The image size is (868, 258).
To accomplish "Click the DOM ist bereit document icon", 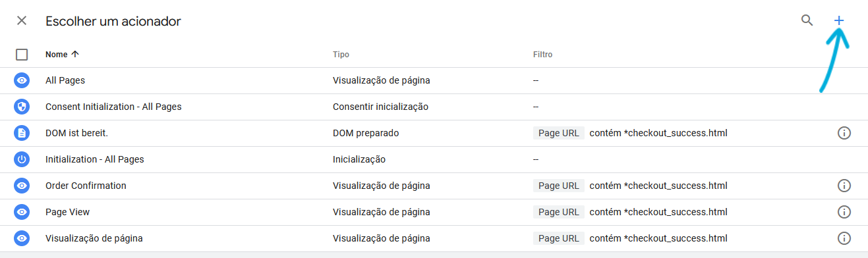I will point(22,133).
